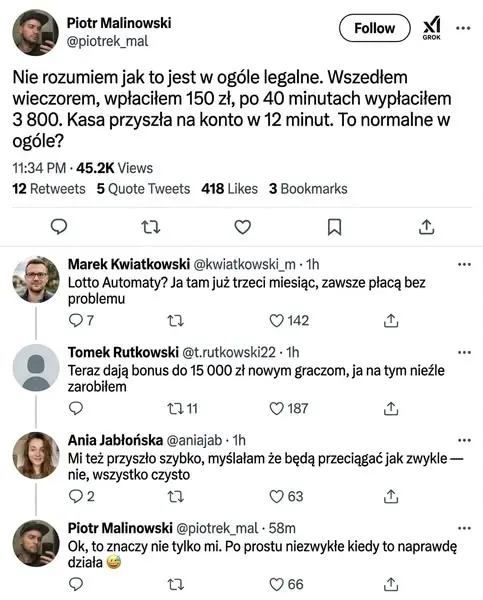Open more options on the main tweet

point(463,28)
